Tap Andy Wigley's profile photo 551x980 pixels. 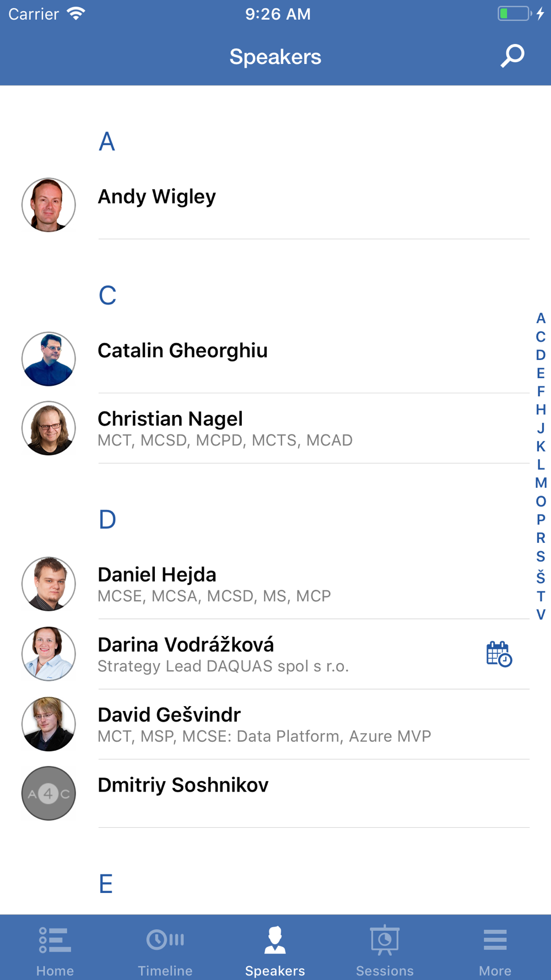pos(48,204)
